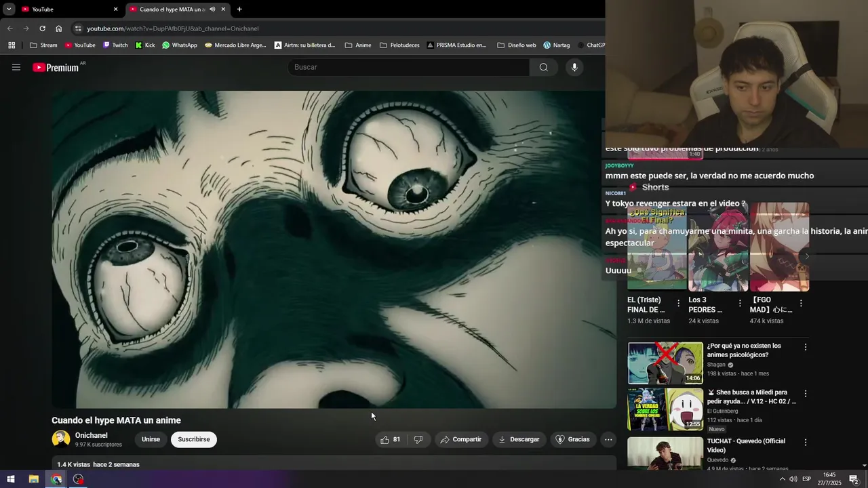Viewport: 868px width, 488px height.
Task: Click the Gracias thanks button
Action: [x=572, y=439]
